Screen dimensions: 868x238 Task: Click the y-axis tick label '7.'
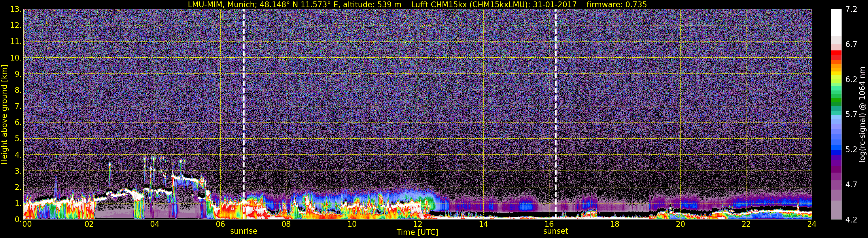(x=18, y=106)
